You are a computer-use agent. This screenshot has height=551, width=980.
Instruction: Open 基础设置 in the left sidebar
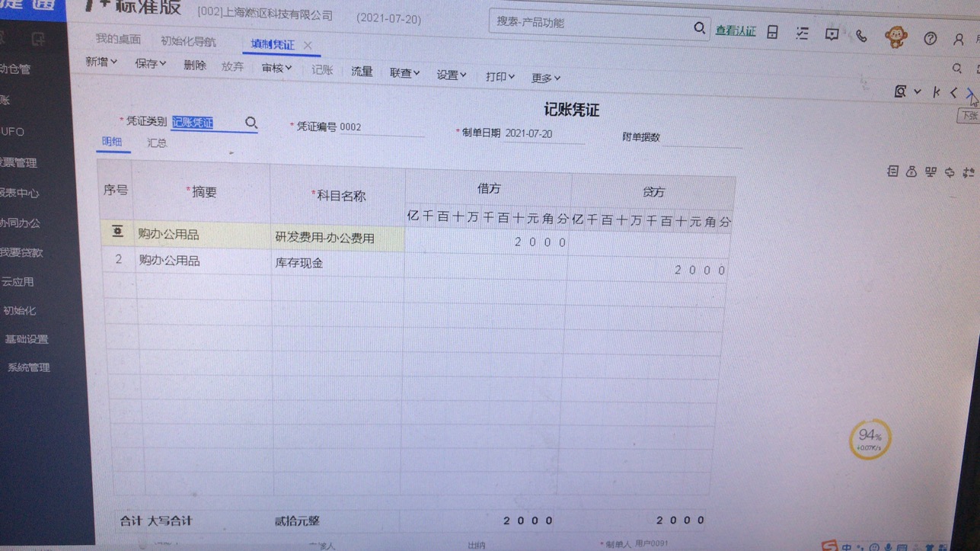[27, 339]
